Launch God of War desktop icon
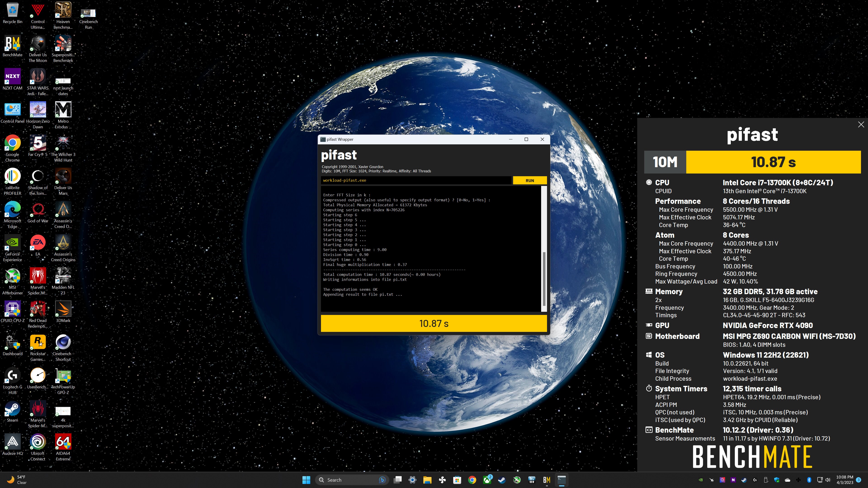The width and height of the screenshot is (868, 488). (38, 212)
